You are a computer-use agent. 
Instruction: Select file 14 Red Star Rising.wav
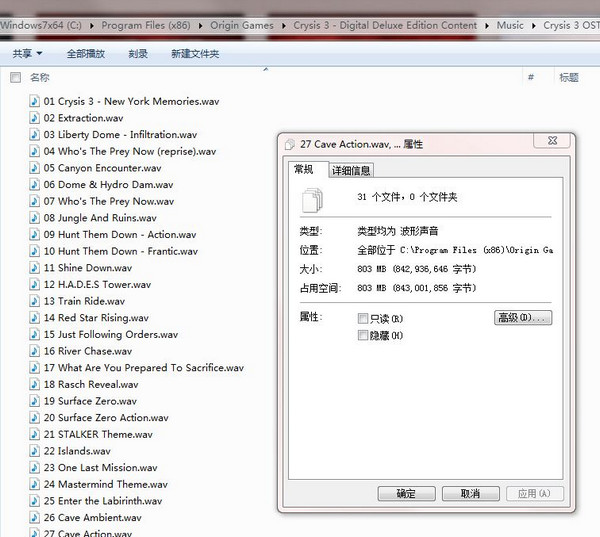pos(96,318)
